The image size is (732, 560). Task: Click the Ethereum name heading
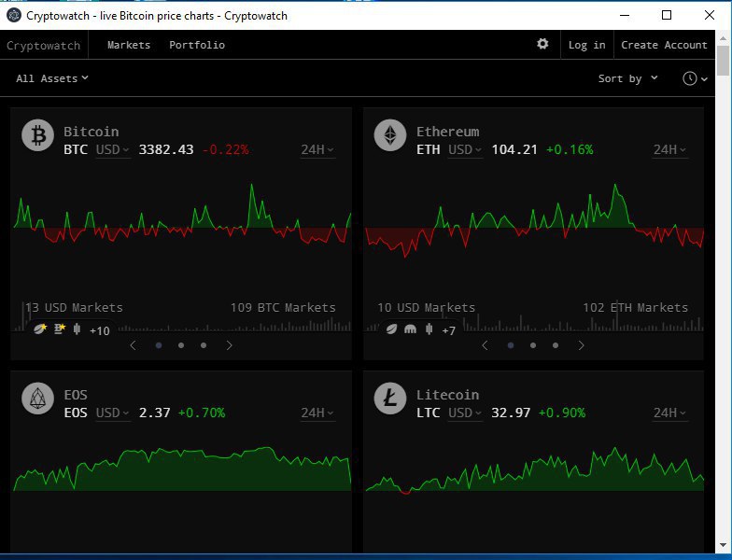coord(448,132)
